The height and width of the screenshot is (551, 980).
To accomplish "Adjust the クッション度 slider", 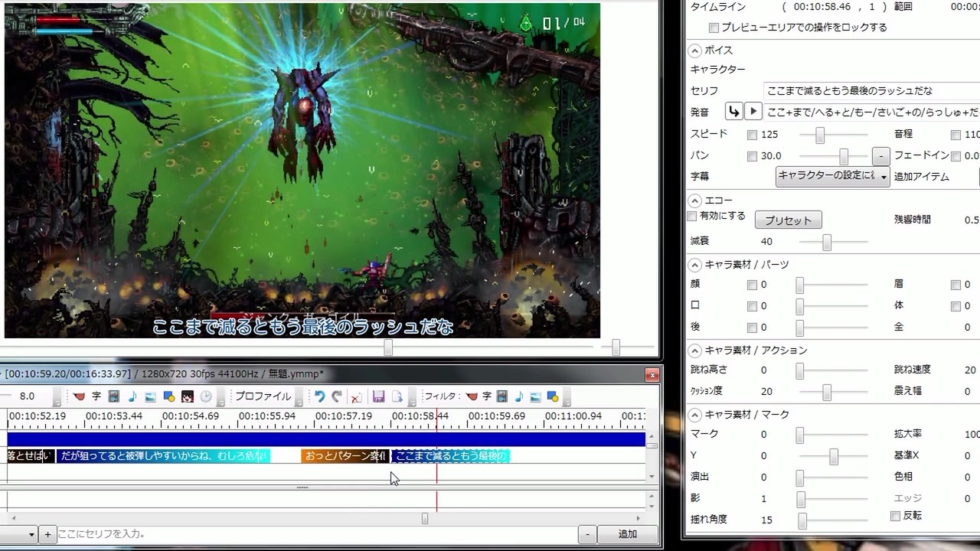I will tap(827, 392).
